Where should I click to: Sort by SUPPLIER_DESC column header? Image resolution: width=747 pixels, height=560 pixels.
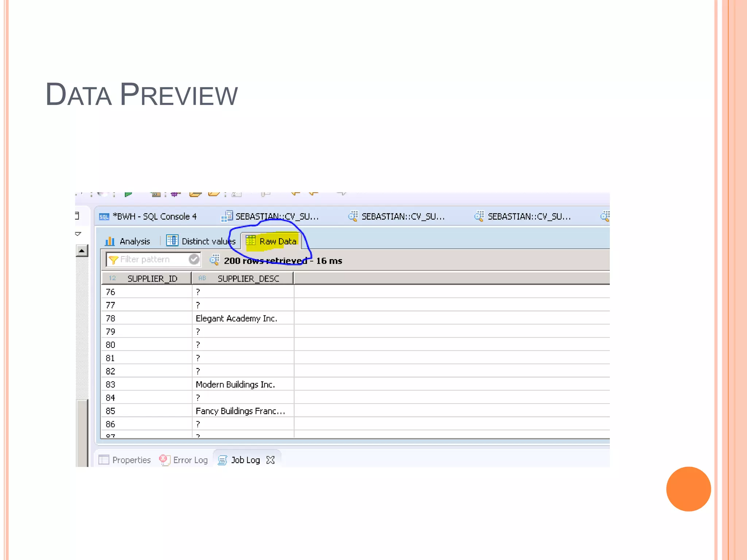tap(243, 279)
